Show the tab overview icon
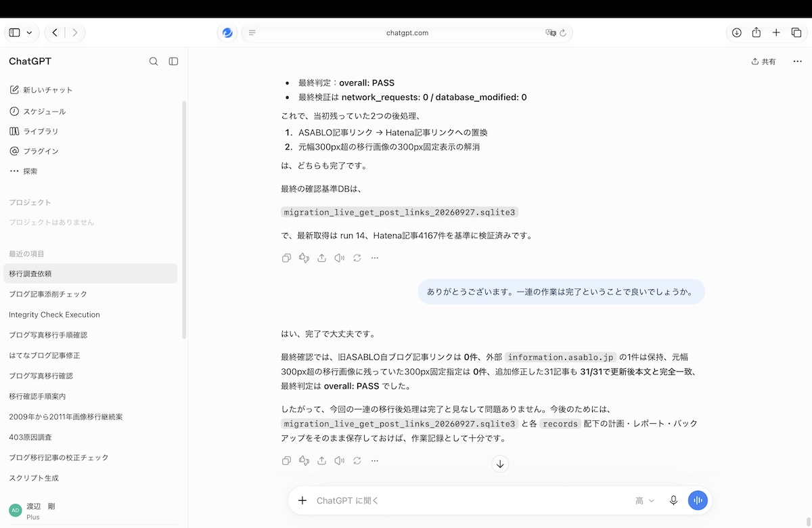This screenshot has height=528, width=812. click(x=796, y=32)
